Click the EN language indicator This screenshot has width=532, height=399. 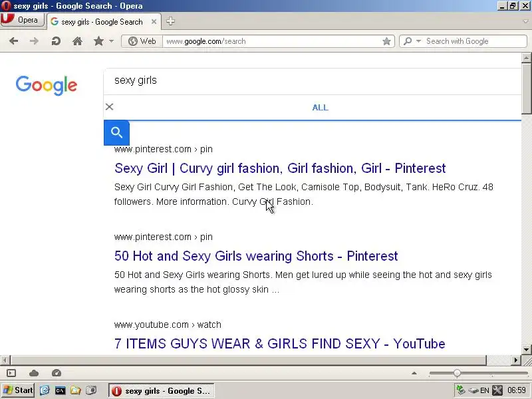[x=485, y=390]
